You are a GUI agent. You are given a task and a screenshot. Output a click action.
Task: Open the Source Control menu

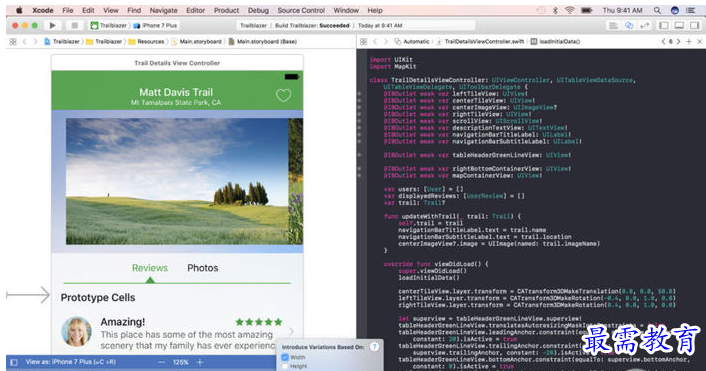[x=301, y=10]
